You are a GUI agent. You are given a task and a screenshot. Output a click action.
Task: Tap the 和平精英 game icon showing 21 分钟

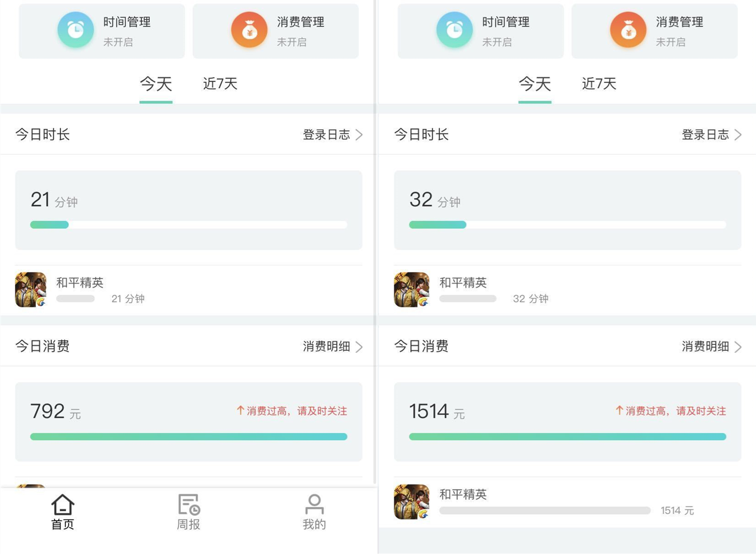(31, 290)
